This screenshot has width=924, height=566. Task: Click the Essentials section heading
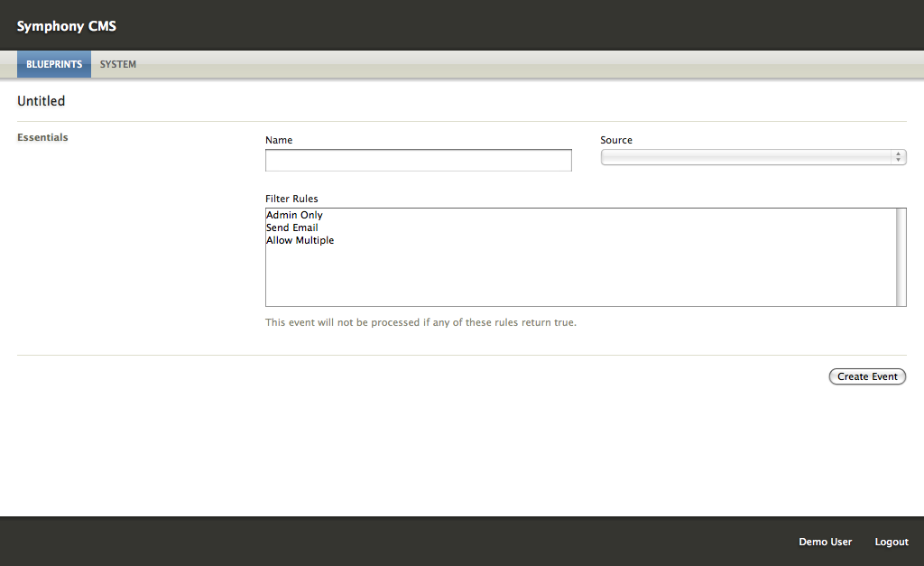42,137
